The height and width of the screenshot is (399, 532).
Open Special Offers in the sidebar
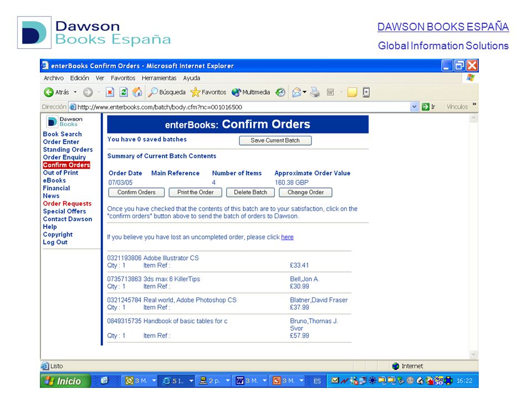[64, 211]
